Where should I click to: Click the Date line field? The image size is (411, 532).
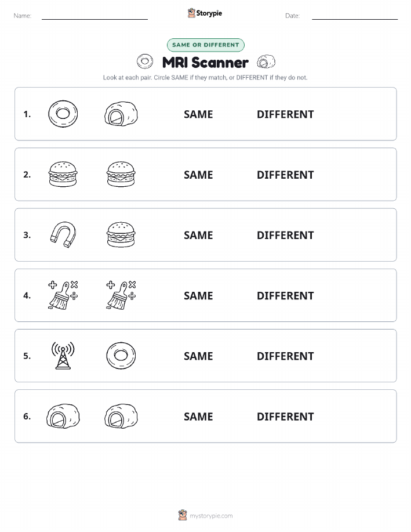pyautogui.click(x=355, y=16)
